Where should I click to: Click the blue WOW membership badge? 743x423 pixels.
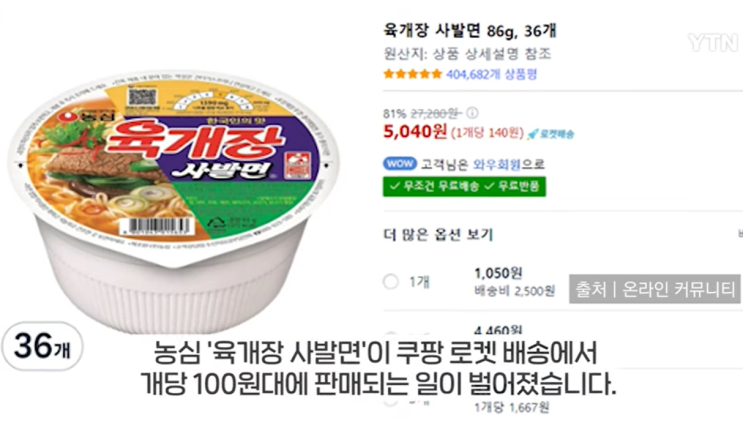click(400, 164)
